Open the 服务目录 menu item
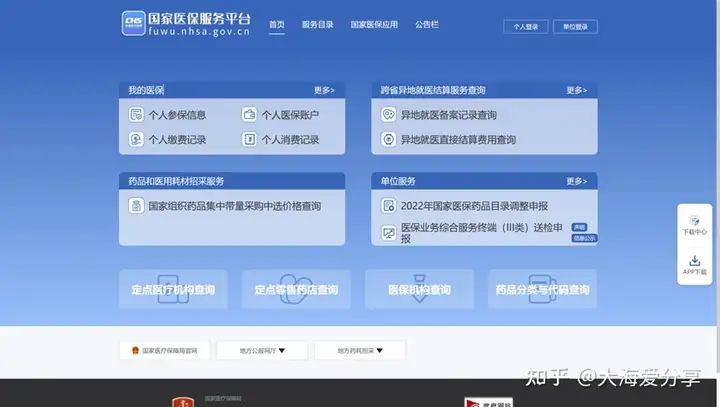Screen dimensions: 720x407 [x=317, y=25]
